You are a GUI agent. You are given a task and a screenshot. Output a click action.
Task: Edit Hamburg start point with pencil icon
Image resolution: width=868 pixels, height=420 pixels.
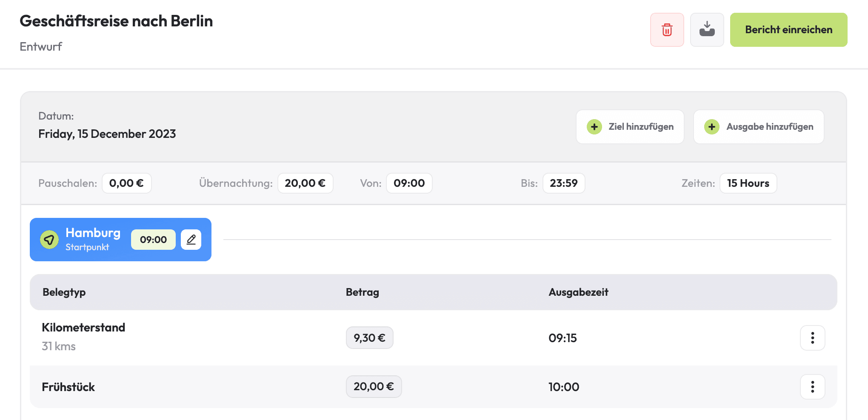click(x=191, y=240)
